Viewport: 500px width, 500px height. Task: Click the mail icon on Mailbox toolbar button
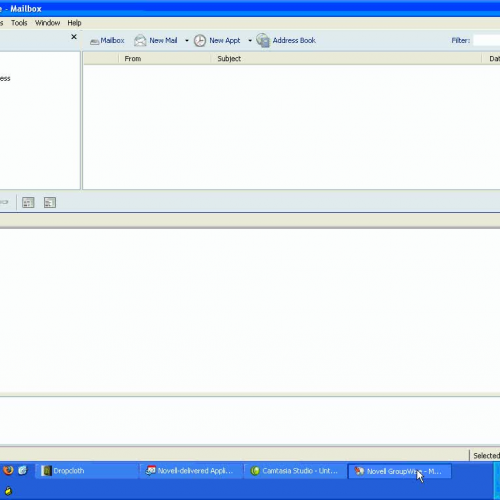point(95,41)
